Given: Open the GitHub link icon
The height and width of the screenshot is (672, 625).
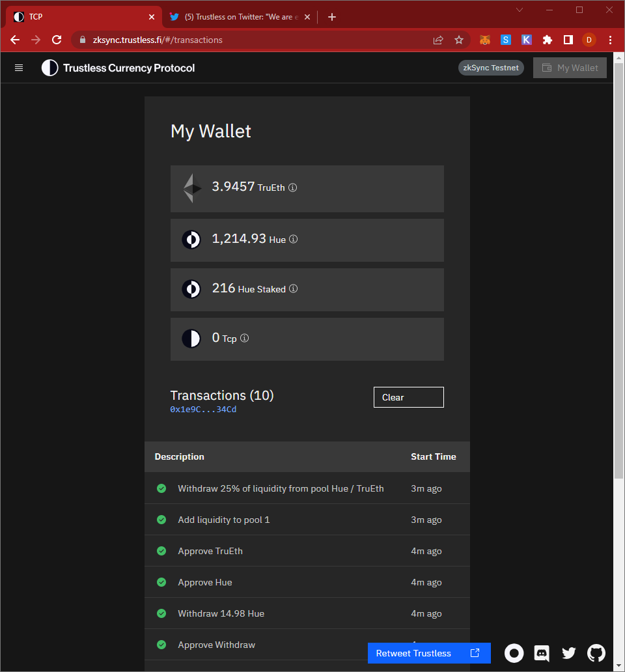Looking at the screenshot, I should click(596, 653).
